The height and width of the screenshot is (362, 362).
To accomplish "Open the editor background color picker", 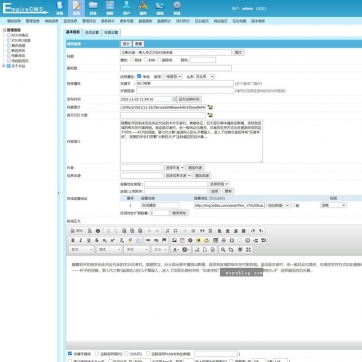I will coord(186,249).
